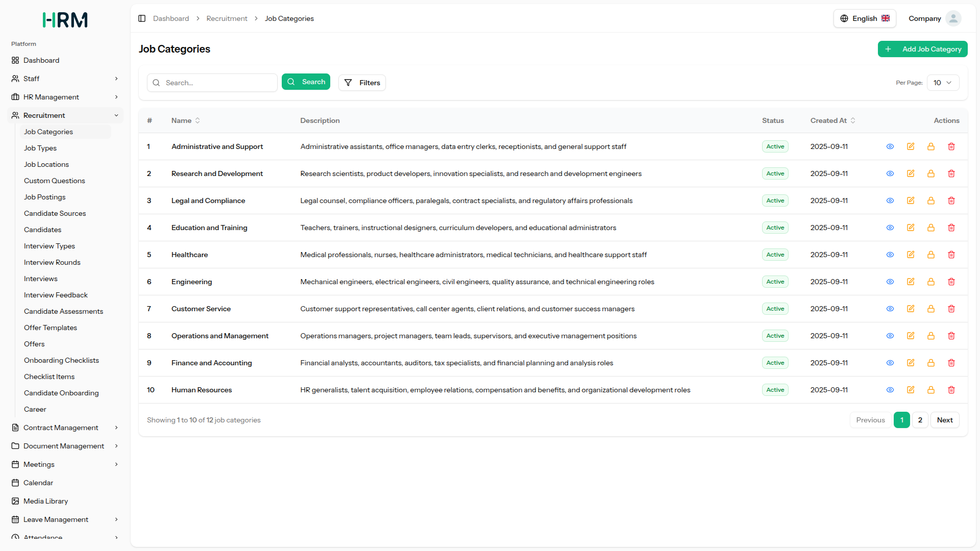The width and height of the screenshot is (980, 551).
Task: Delete the Engineering category via trash icon
Action: [x=951, y=282]
